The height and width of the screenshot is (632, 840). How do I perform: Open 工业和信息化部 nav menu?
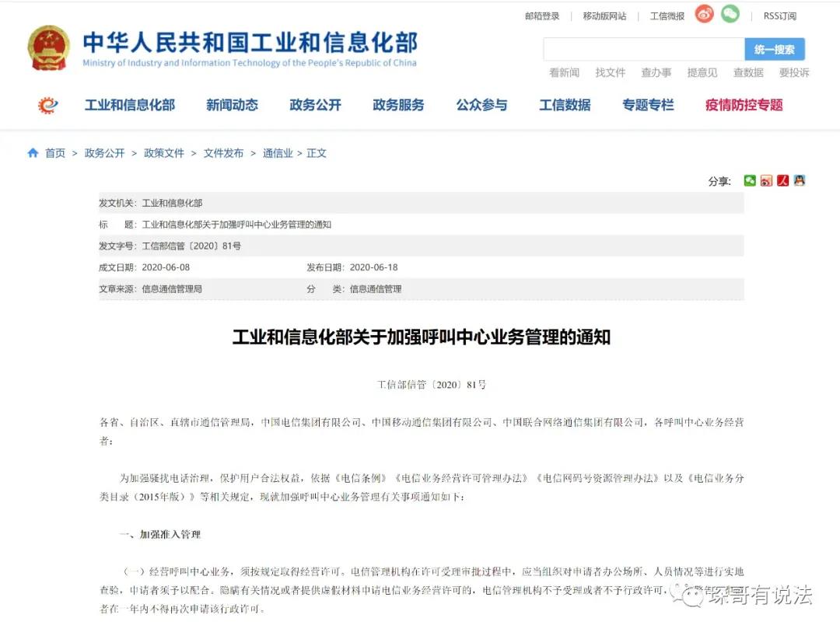pyautogui.click(x=130, y=105)
